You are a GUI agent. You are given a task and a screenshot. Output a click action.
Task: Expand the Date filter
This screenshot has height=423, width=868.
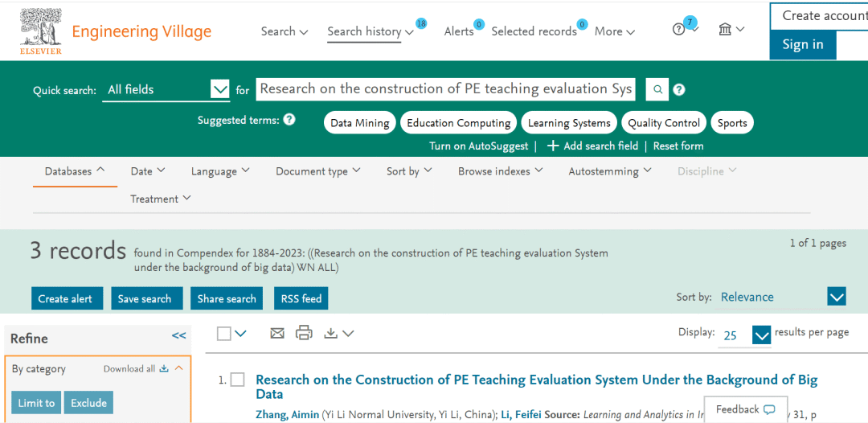pyautogui.click(x=148, y=171)
